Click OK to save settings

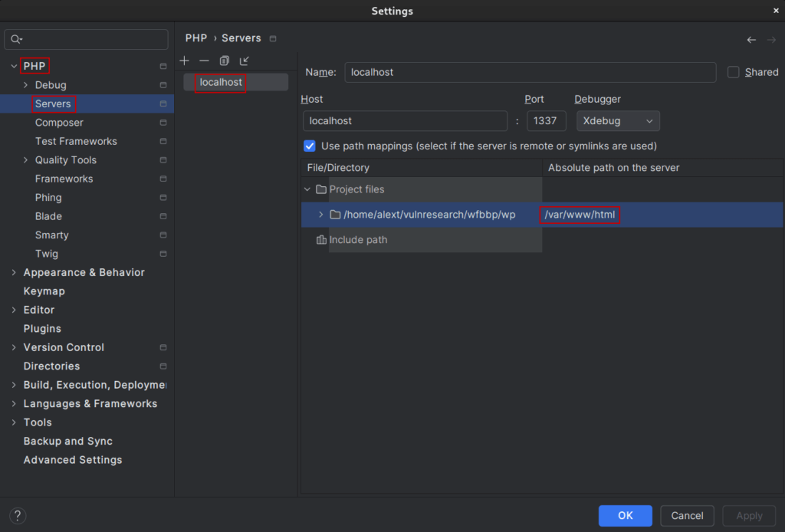coord(626,515)
